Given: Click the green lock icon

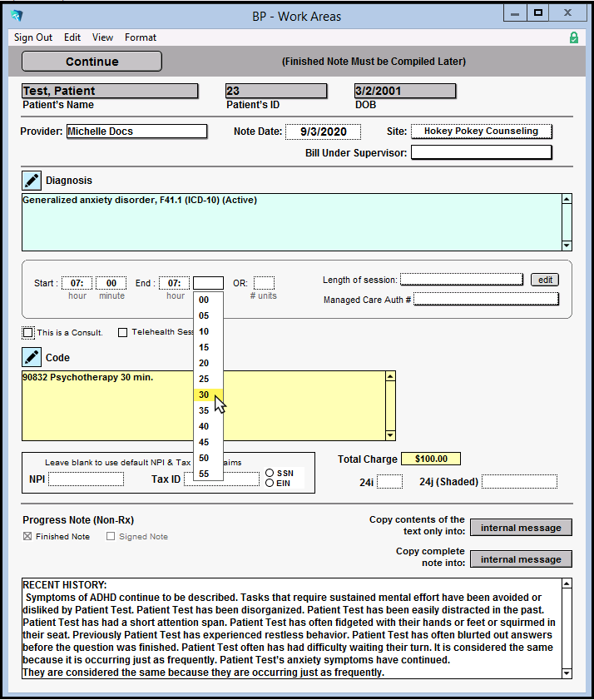Looking at the screenshot, I should pyautogui.click(x=573, y=37).
